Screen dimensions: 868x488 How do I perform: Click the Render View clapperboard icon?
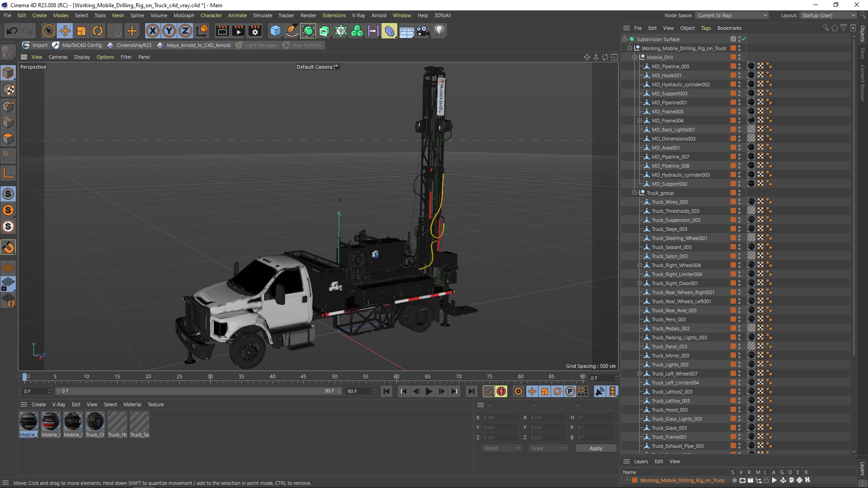(222, 31)
